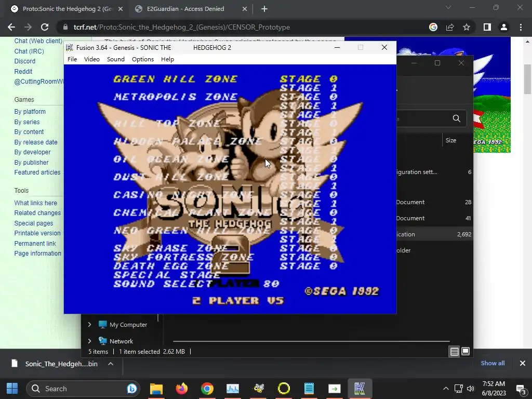This screenshot has width=532, height=399.
Task: Open notifications center with 3 alerts
Action: 521,389
